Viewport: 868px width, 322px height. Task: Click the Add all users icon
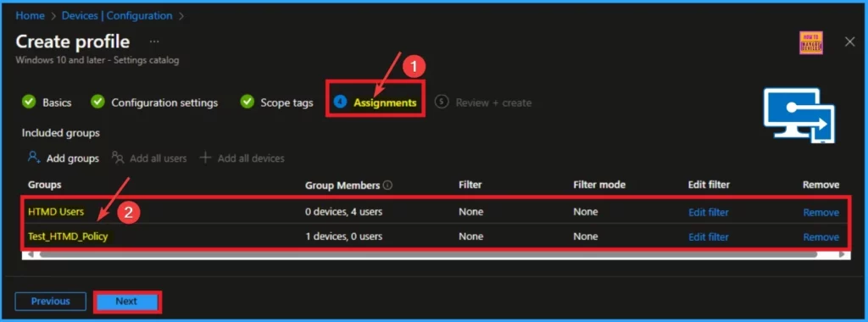pos(118,158)
